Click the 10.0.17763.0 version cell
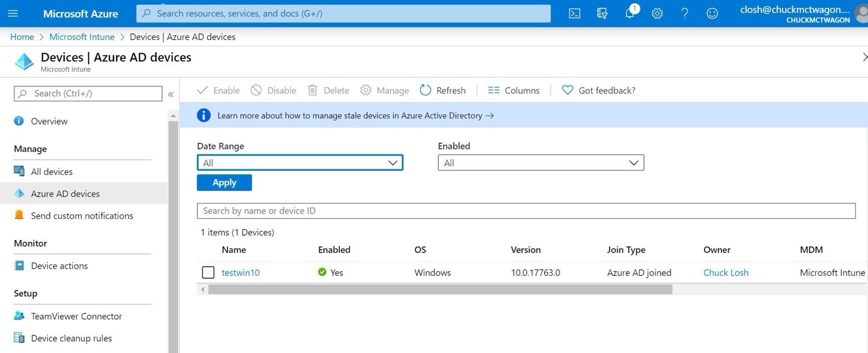Screen dimensions: 868x353 coord(535,273)
